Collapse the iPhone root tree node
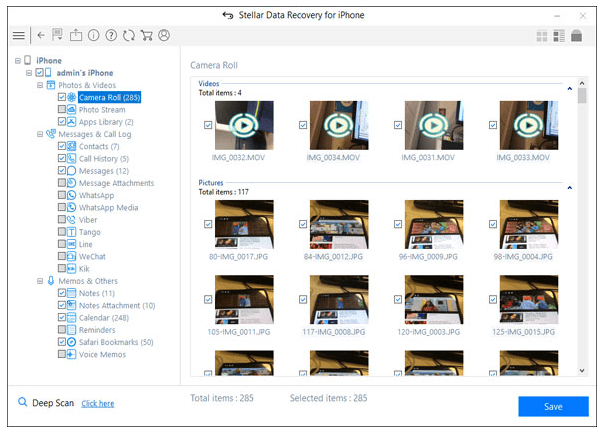This screenshot has width=602, height=433. click(18, 61)
